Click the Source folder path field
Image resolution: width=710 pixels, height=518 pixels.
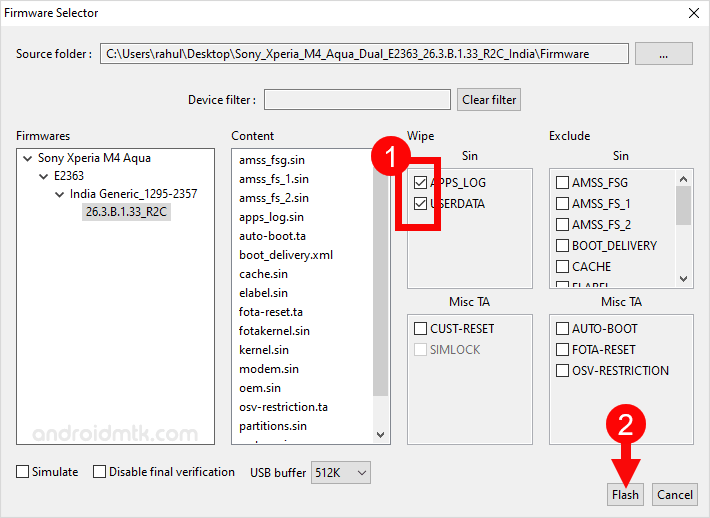(364, 54)
